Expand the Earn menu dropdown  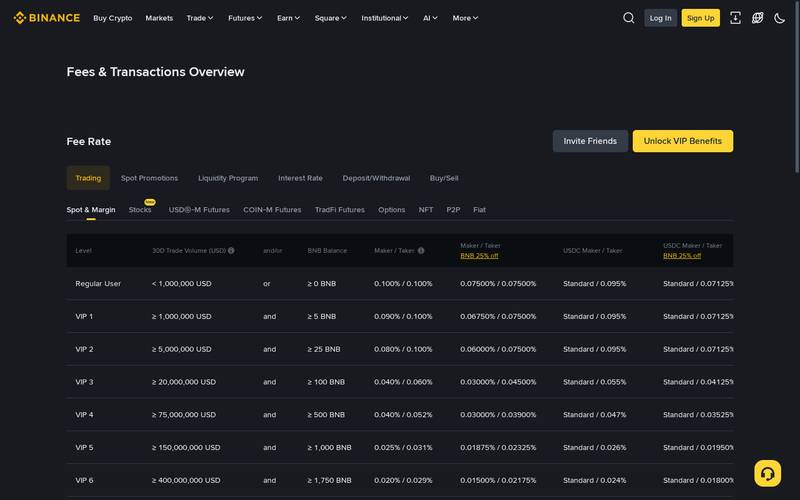[288, 18]
